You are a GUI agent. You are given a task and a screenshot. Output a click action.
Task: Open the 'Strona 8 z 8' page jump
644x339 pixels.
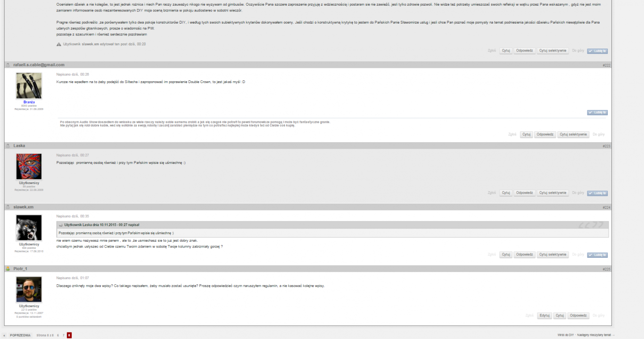pos(45,335)
